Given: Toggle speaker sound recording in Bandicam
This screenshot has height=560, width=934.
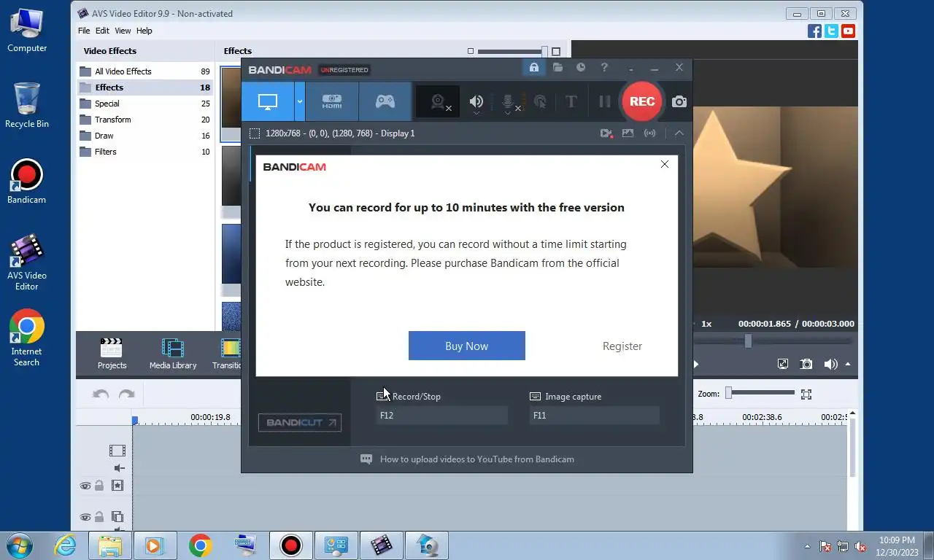Looking at the screenshot, I should (x=476, y=102).
